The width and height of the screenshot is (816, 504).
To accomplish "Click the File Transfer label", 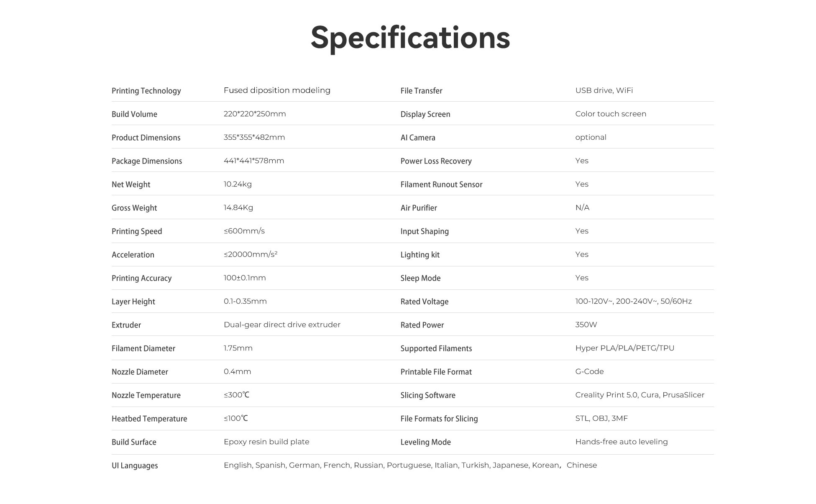I will [421, 91].
